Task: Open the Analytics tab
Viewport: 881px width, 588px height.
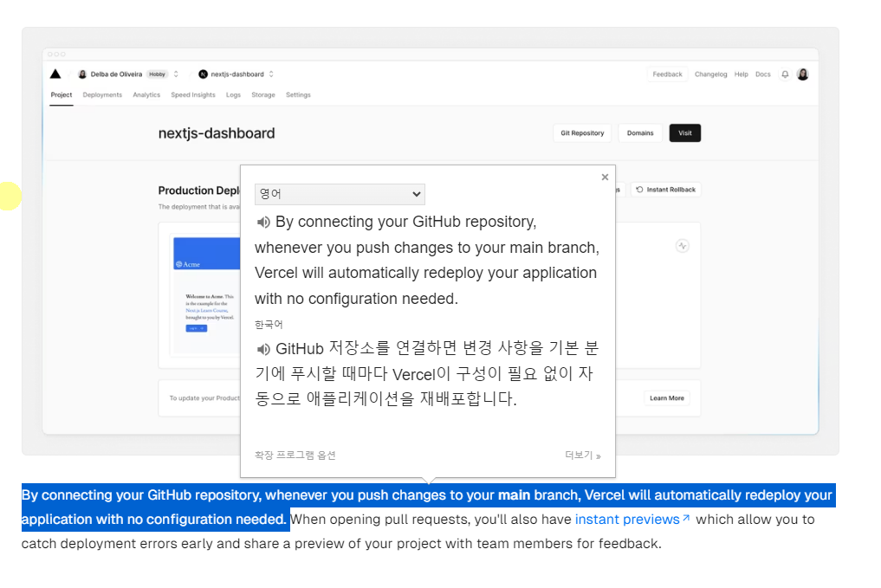Action: point(146,95)
